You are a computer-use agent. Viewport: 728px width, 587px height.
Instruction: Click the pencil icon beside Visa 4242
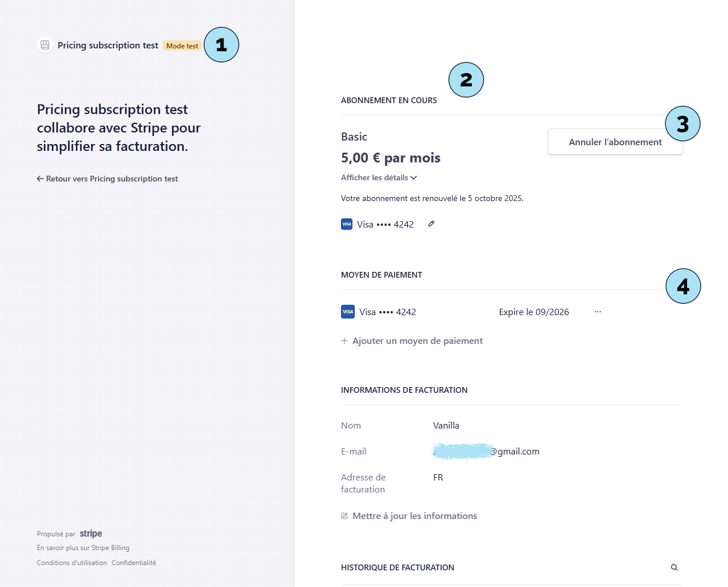(x=431, y=224)
